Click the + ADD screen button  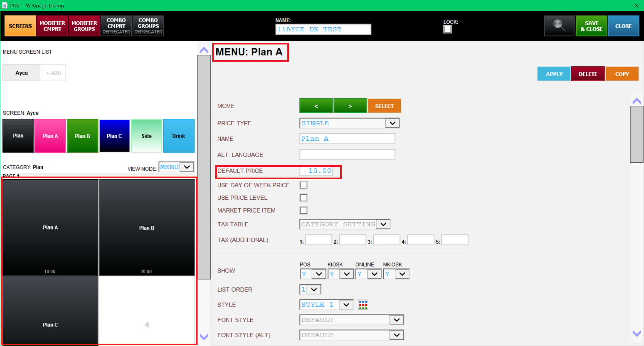(x=53, y=73)
